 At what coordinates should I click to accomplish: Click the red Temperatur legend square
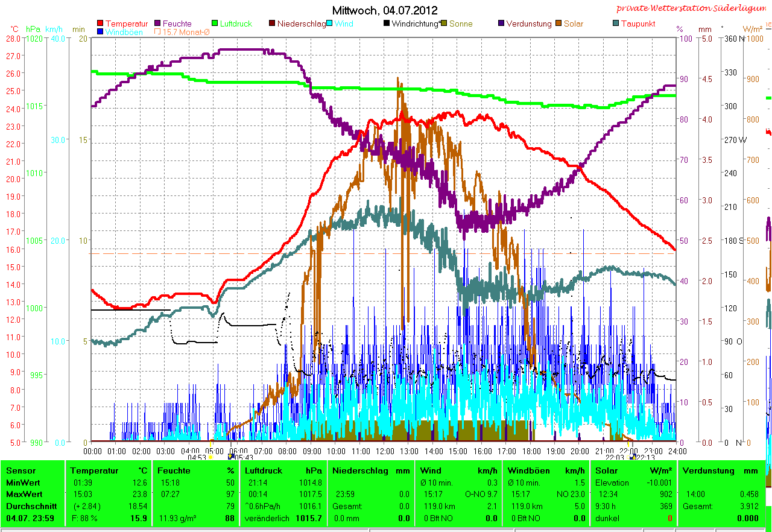pyautogui.click(x=100, y=24)
